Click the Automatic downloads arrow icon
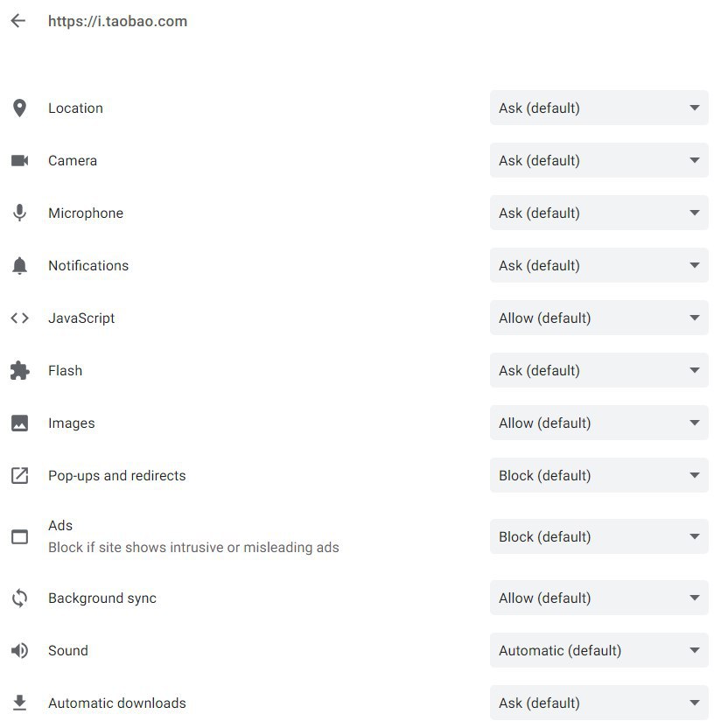 tap(19, 703)
